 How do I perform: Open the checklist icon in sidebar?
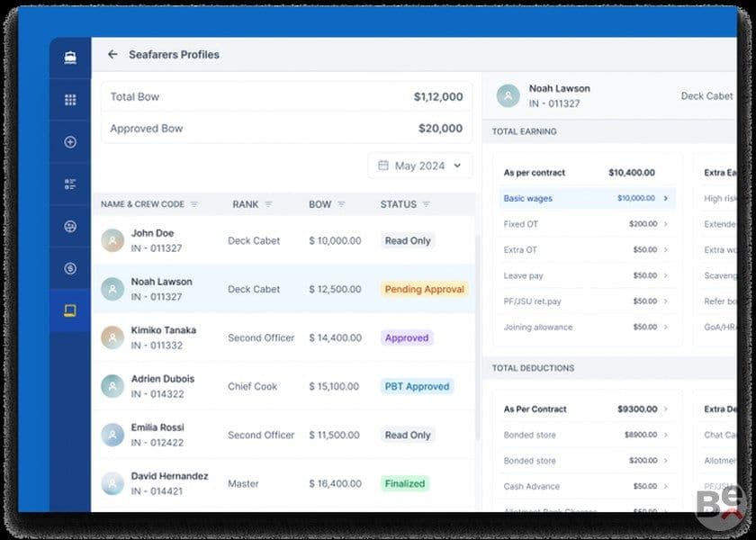(70, 184)
